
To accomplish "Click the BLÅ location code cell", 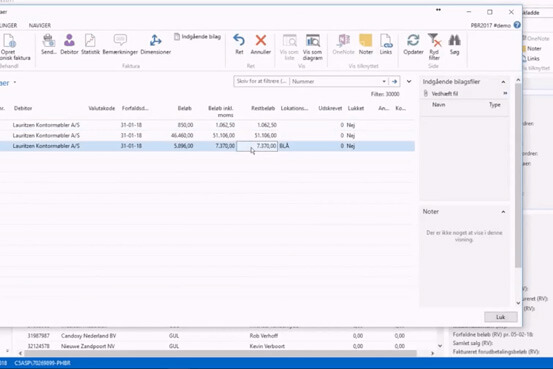I will point(284,146).
